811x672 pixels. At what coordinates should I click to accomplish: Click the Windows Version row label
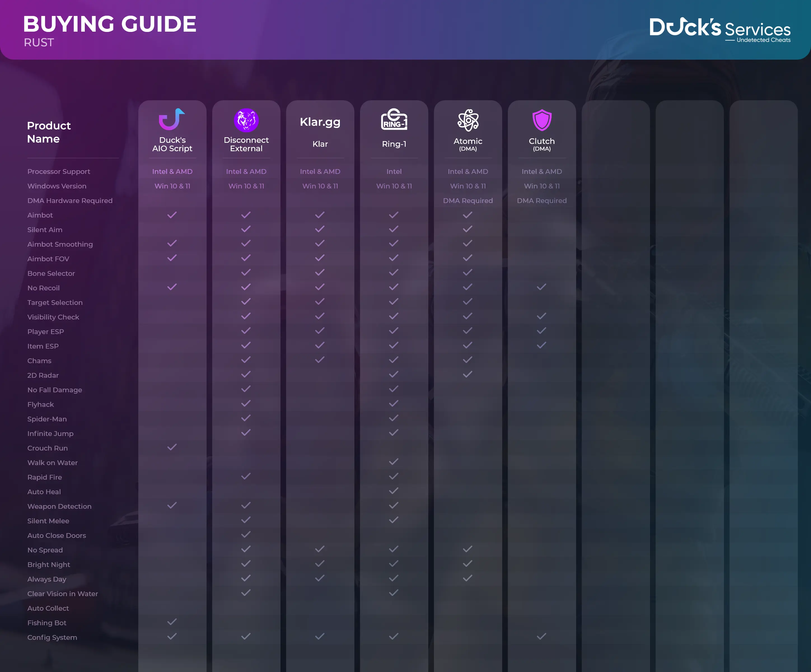57,186
